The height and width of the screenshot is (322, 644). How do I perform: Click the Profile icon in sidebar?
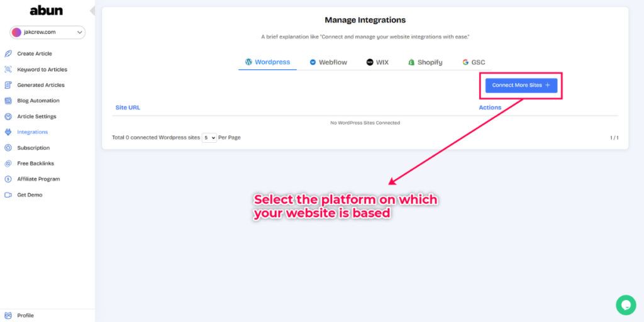(x=8, y=316)
